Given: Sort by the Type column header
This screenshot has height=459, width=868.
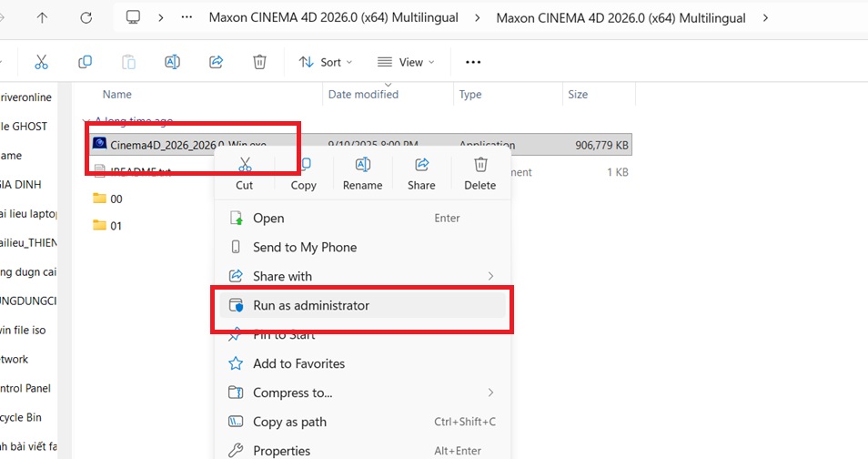Looking at the screenshot, I should [470, 94].
